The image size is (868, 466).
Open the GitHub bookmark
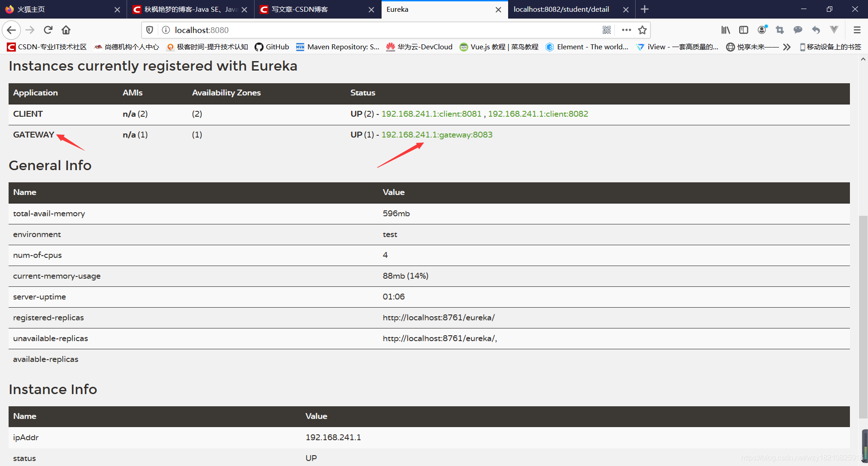272,47
